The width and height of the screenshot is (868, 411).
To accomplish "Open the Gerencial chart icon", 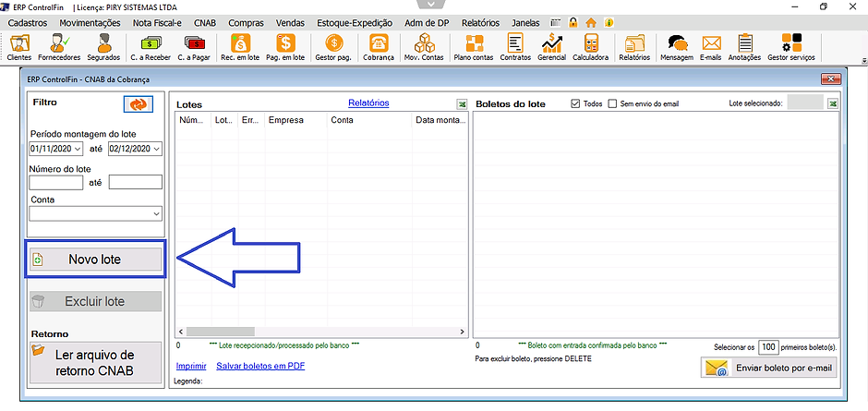I will tap(552, 47).
